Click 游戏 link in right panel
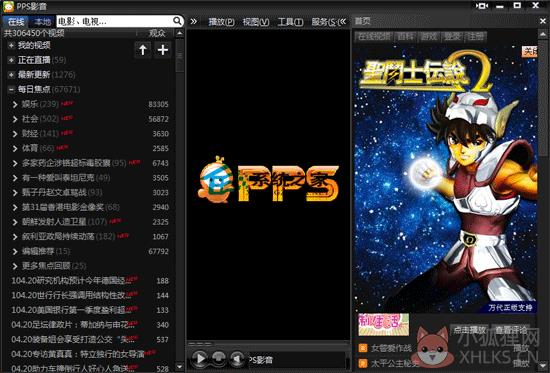The height and width of the screenshot is (373, 550). pos(429,36)
